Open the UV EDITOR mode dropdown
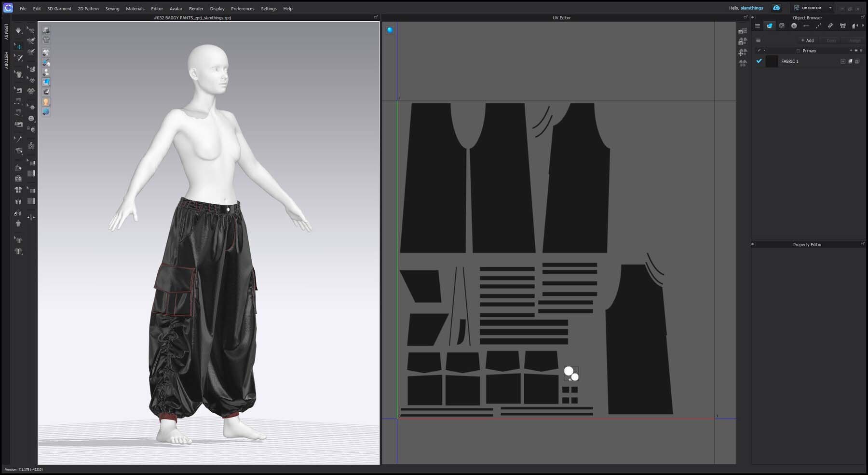The width and height of the screenshot is (868, 475). 830,8
